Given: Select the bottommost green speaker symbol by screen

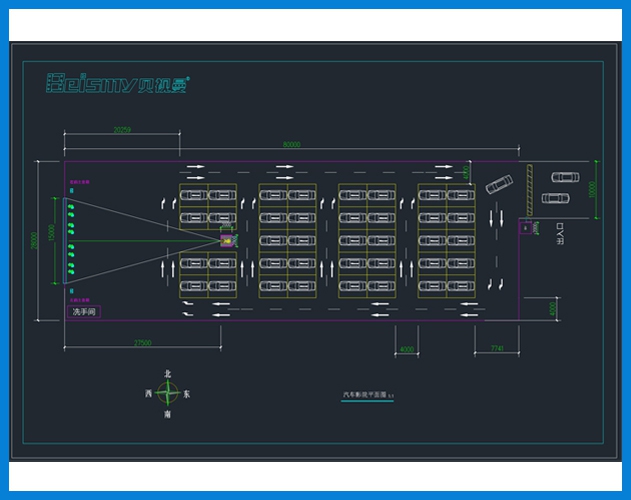Looking at the screenshot, I should pos(71,272).
